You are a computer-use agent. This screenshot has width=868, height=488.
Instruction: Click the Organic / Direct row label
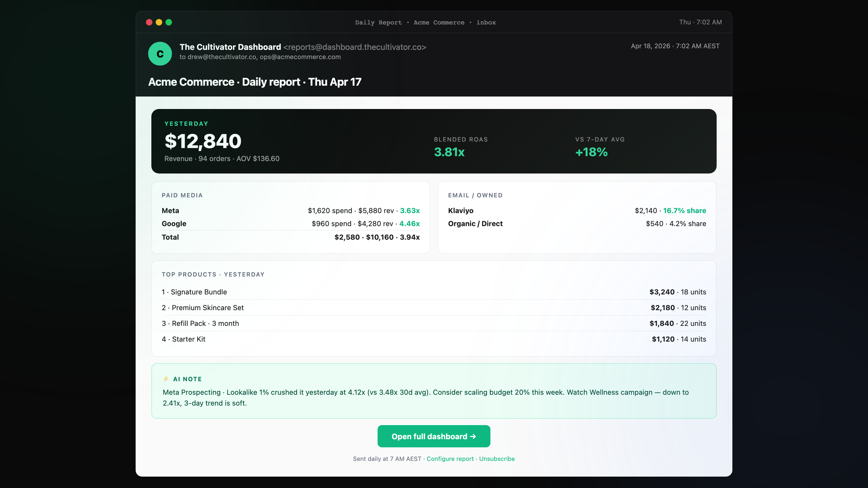point(475,224)
